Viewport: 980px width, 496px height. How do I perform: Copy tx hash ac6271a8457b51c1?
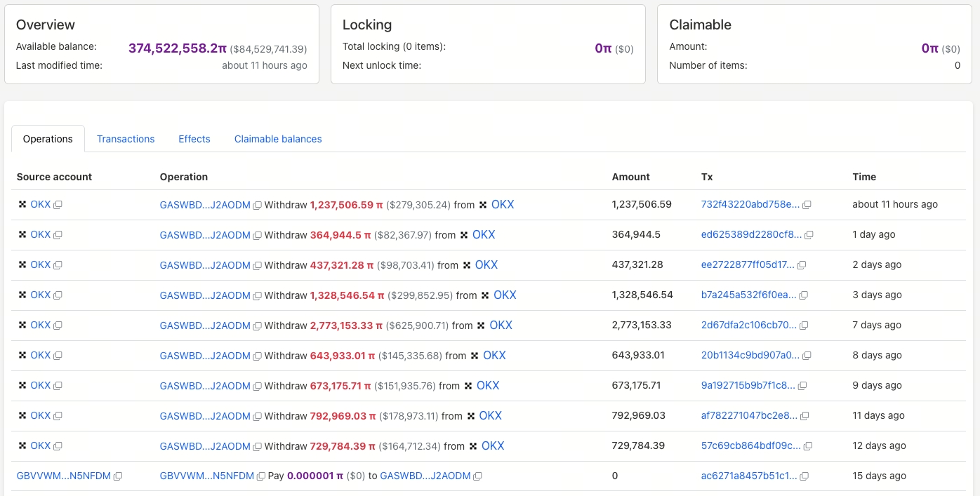pos(804,476)
